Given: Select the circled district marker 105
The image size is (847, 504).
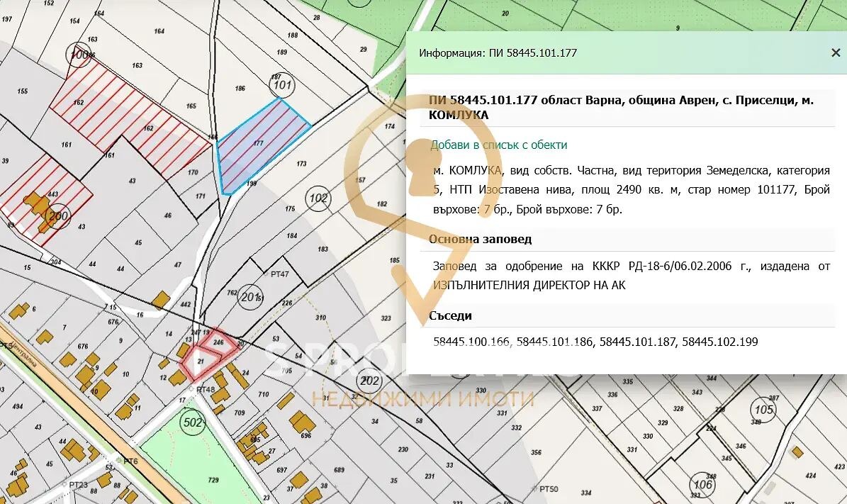Looking at the screenshot, I should point(763,410).
